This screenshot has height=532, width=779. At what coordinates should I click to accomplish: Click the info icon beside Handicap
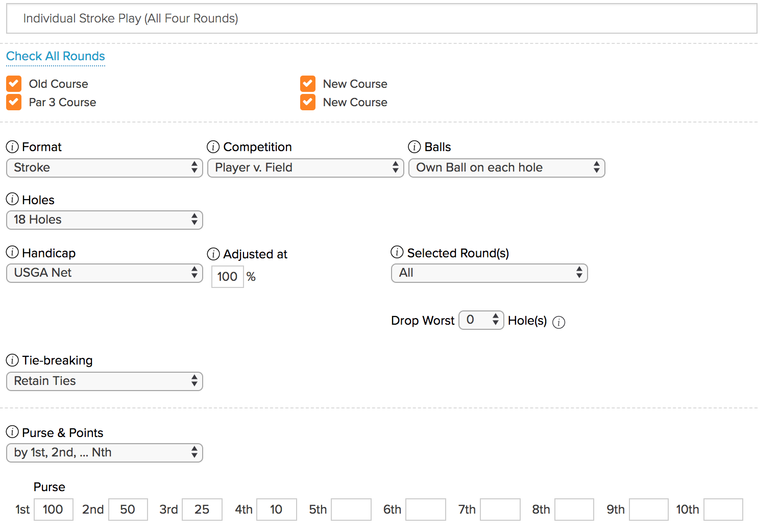click(x=12, y=252)
